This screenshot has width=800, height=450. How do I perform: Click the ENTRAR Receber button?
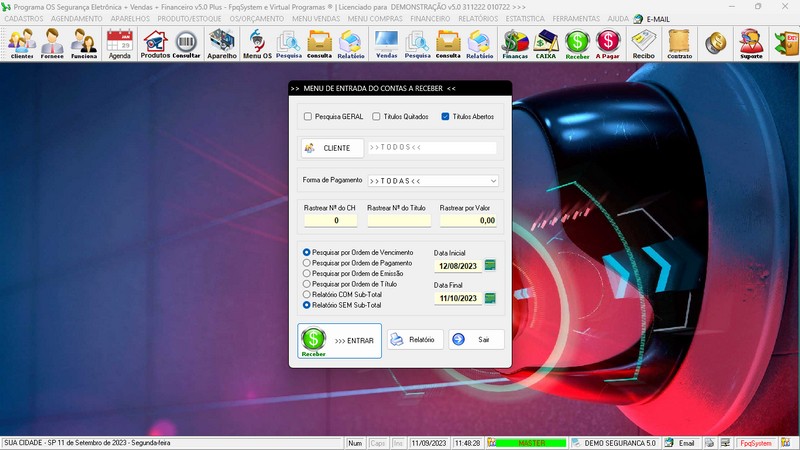339,340
